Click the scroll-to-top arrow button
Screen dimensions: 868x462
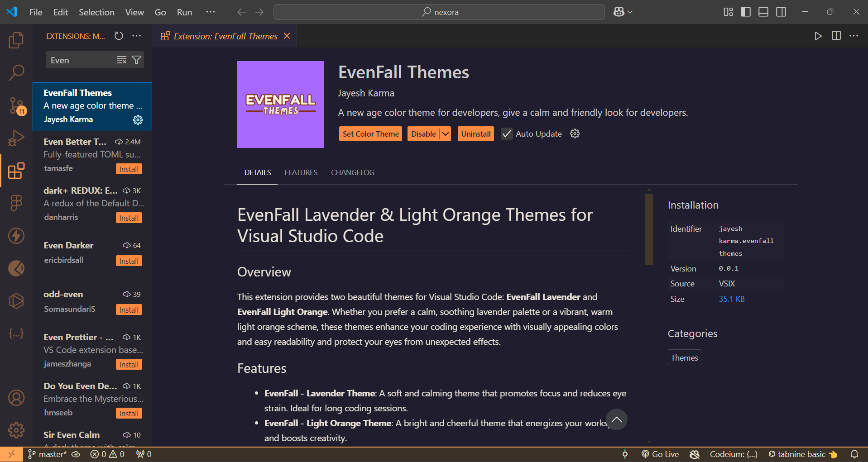click(x=617, y=419)
